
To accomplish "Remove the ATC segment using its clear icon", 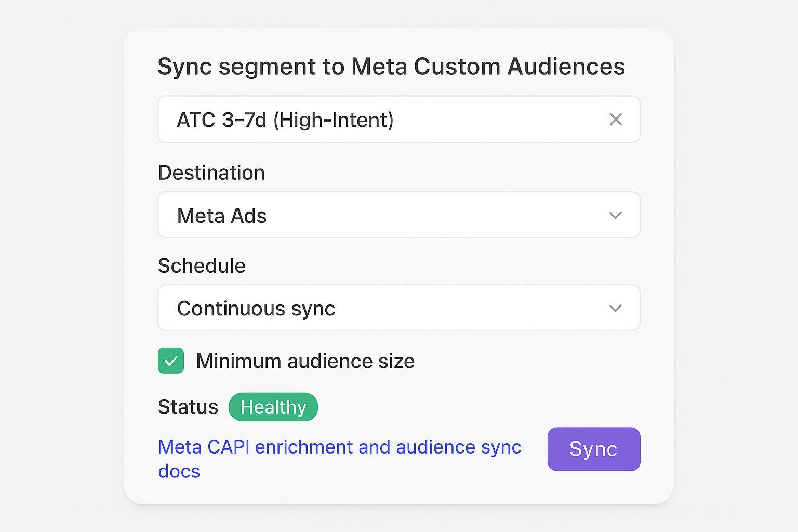I will pyautogui.click(x=616, y=119).
